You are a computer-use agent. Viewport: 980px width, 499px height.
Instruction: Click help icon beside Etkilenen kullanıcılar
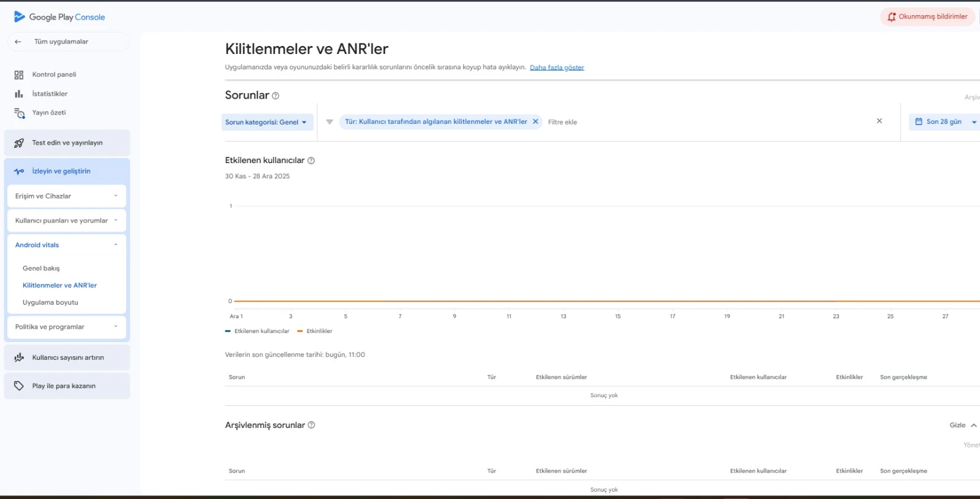click(x=311, y=161)
